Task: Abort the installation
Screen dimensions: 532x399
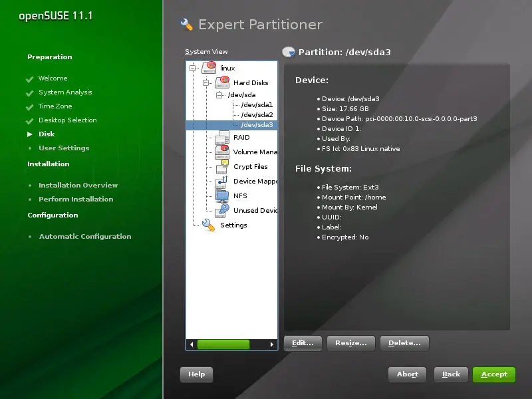Action: 407,374
